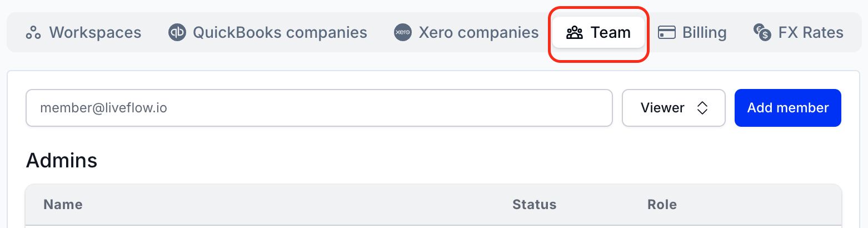The width and height of the screenshot is (868, 228).
Task: Select the Team tab label
Action: click(610, 33)
